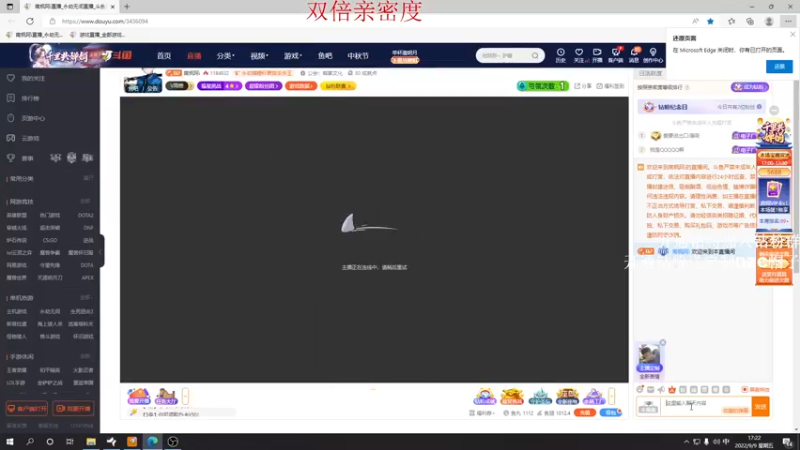
Task: Click the red 充值 recharge button
Action: pos(585,413)
